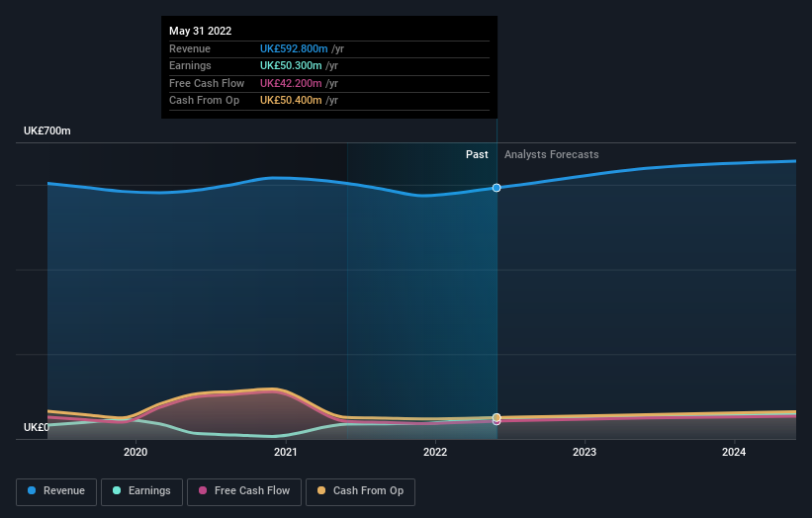Click the Revenue row label in tooltip
The height and width of the screenshot is (518, 812).
[x=190, y=48]
